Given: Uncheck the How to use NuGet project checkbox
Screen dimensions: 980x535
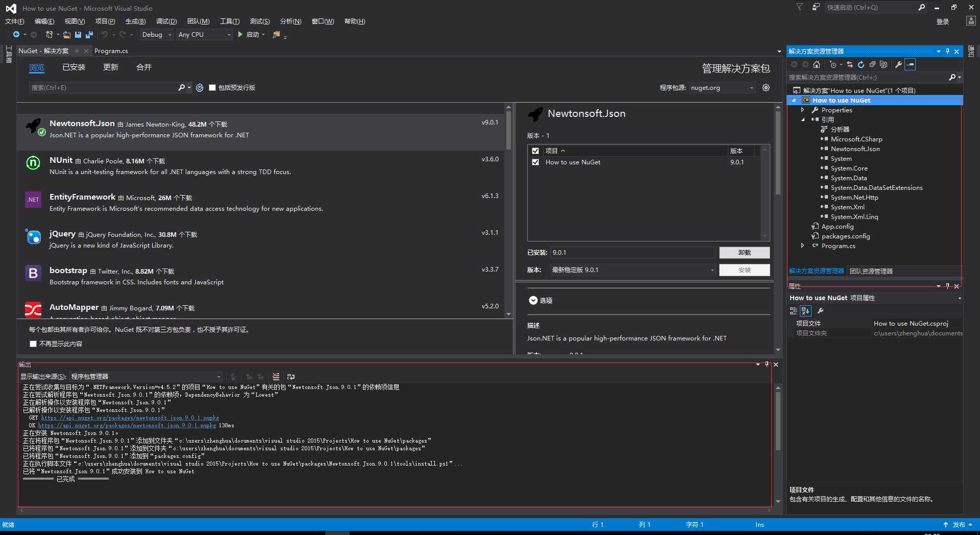Looking at the screenshot, I should point(535,162).
